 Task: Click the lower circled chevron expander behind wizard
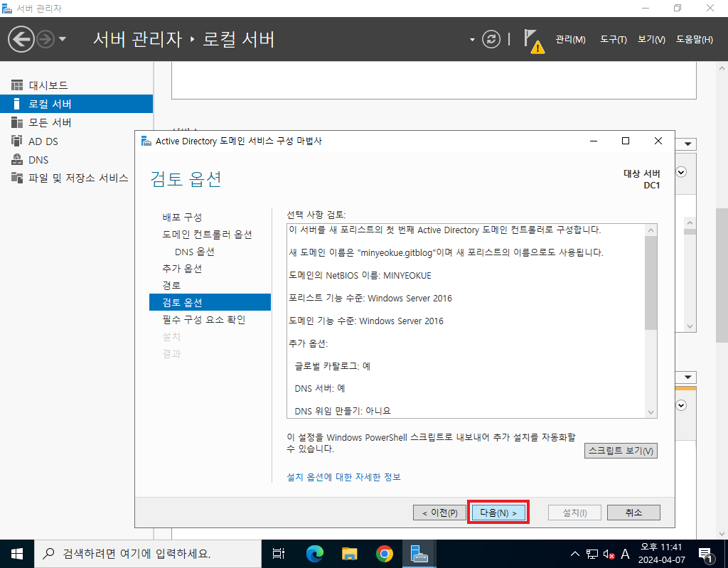pos(681,405)
